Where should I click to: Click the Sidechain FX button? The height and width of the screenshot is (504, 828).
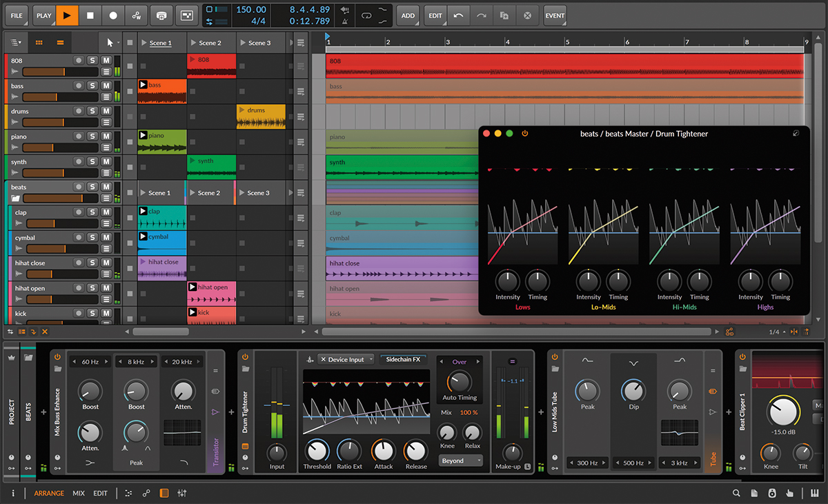403,359
